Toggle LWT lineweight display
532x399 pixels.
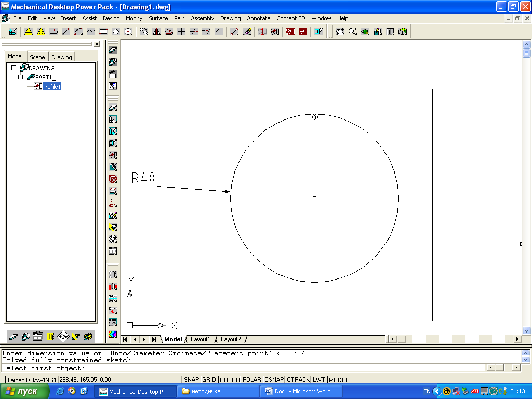(x=319, y=380)
